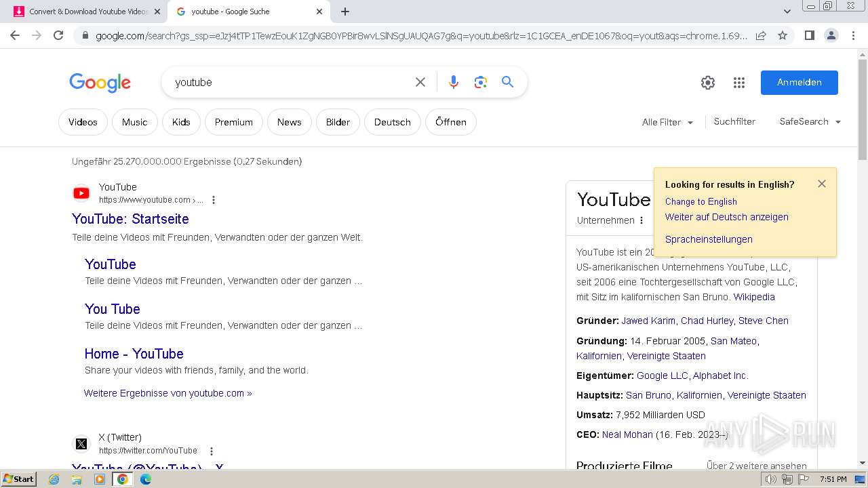Click the Google logo
The height and width of the screenshot is (488, 868).
pos(100,83)
